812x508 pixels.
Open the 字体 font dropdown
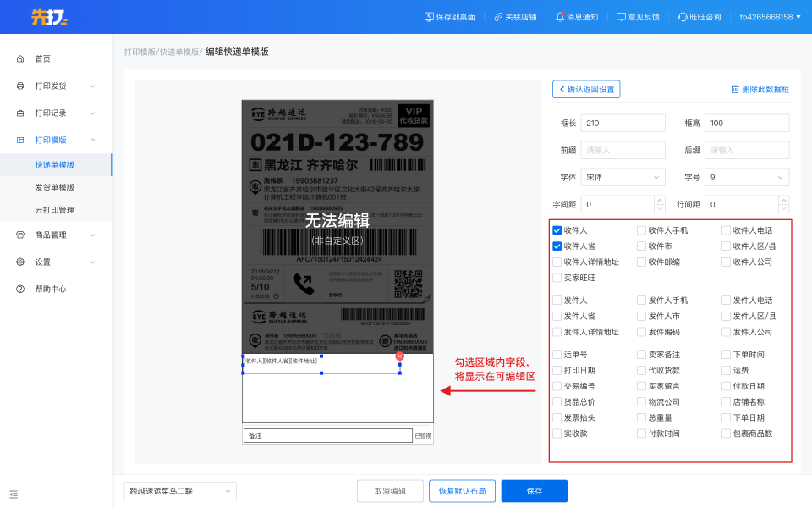623,177
